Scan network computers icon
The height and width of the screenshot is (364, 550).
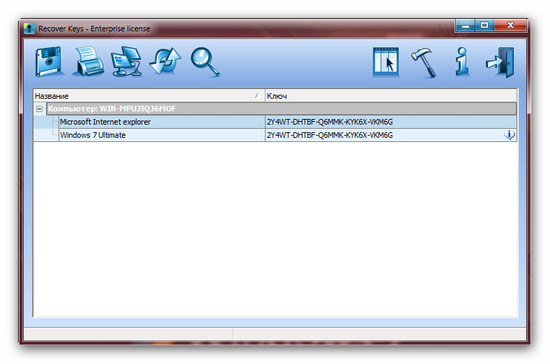point(127,61)
